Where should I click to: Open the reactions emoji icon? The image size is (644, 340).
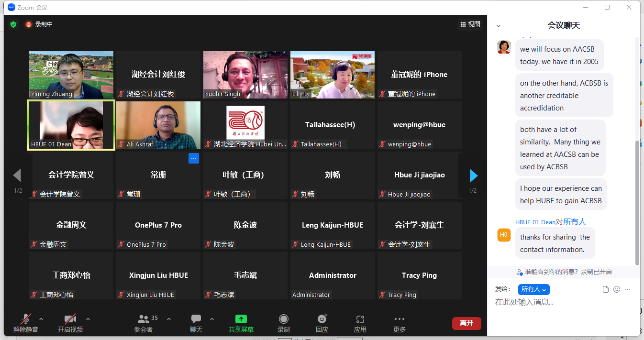click(322, 319)
